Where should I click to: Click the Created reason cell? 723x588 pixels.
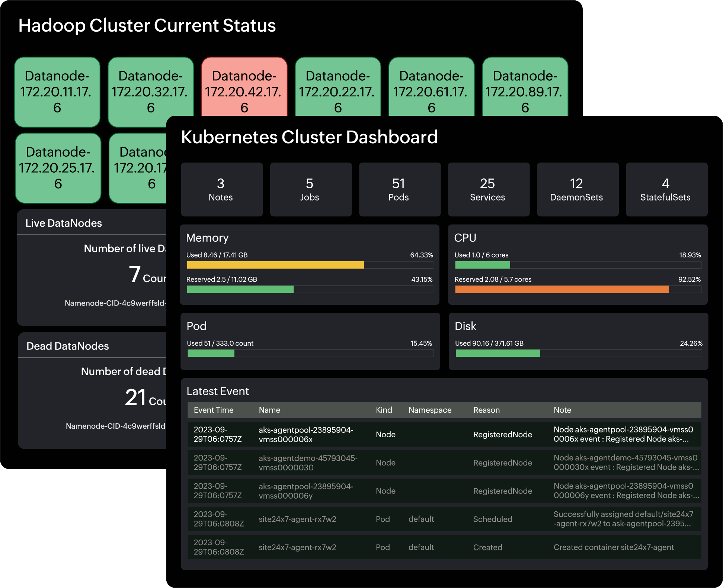487,547
